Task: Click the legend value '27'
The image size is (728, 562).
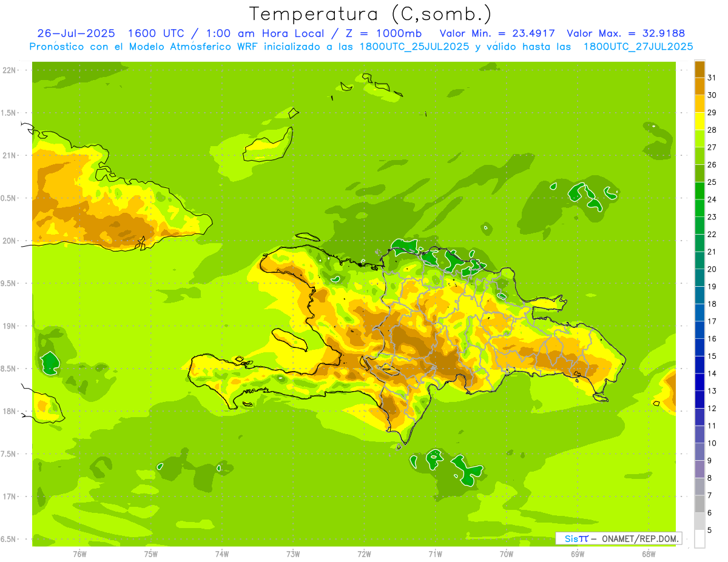Action: (x=712, y=147)
